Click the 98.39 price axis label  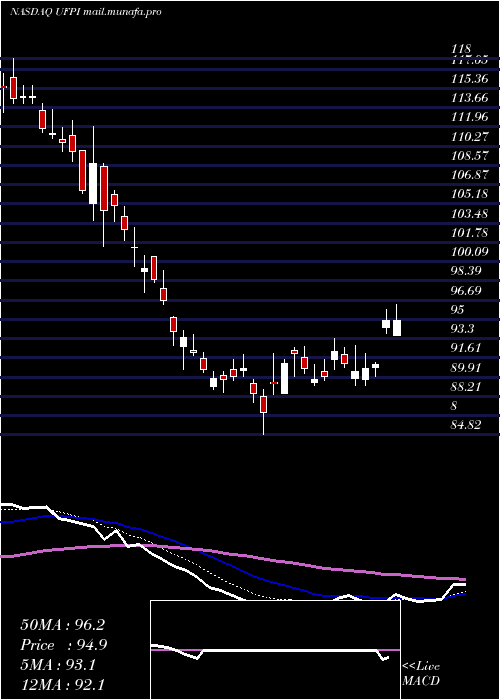point(467,271)
